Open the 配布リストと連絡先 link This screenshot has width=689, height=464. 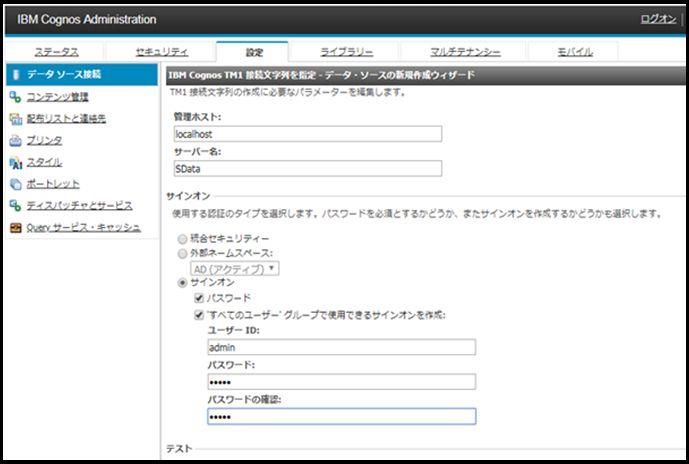pos(66,118)
